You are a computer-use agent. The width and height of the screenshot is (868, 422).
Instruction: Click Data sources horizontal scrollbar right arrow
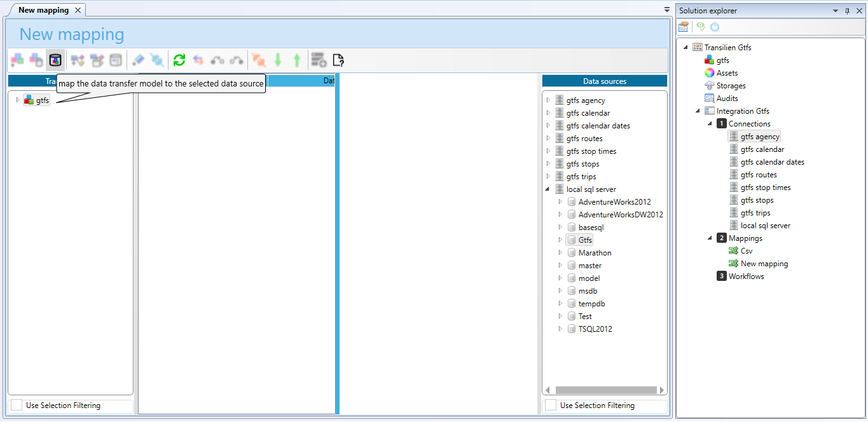[x=662, y=390]
